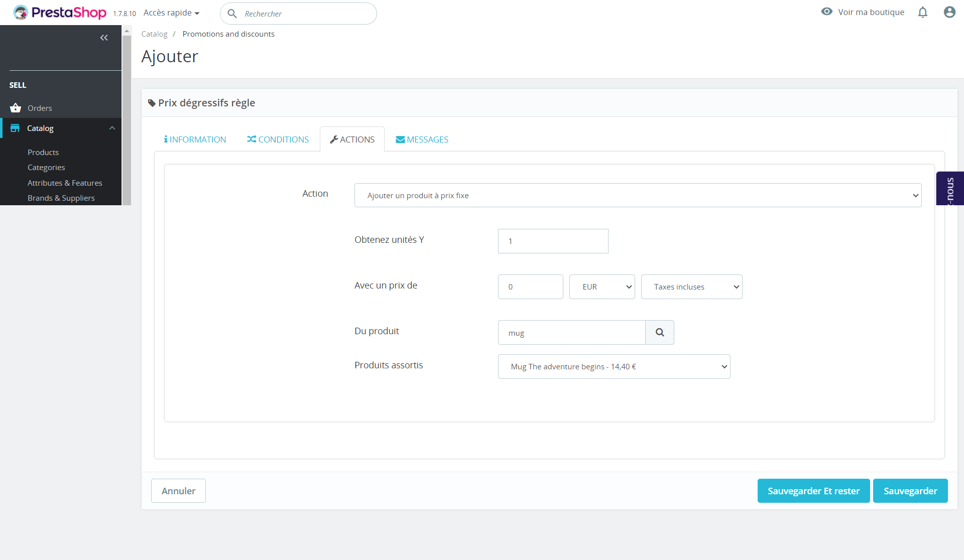This screenshot has width=964, height=560.
Task: Switch to the Conditions tab
Action: click(x=278, y=139)
